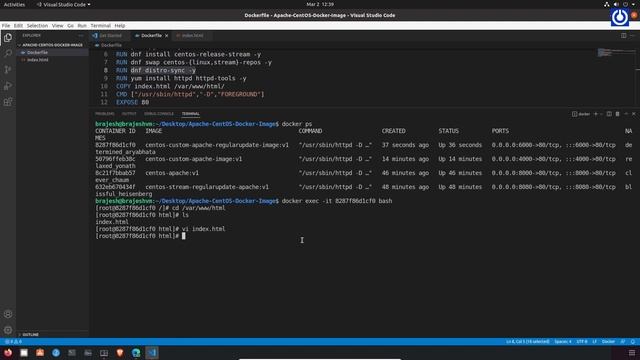Open the Edit menu
The image size is (640, 360).
click(18, 25)
